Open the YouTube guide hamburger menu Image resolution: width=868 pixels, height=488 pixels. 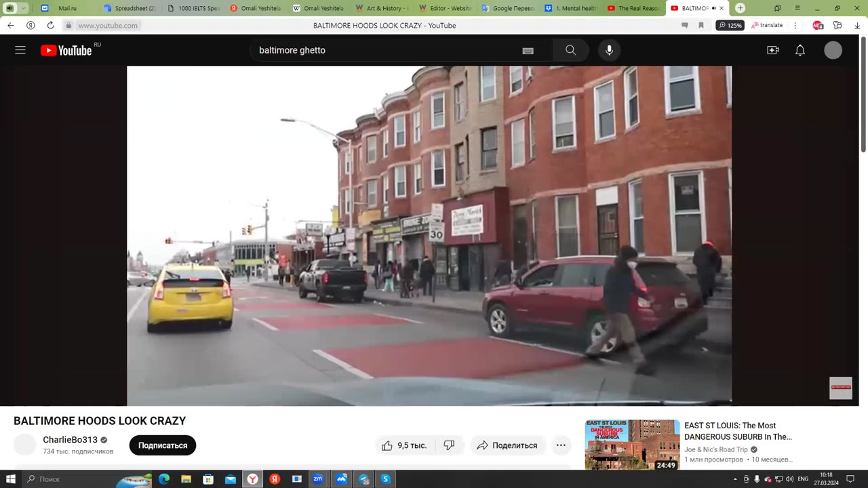pos(20,50)
